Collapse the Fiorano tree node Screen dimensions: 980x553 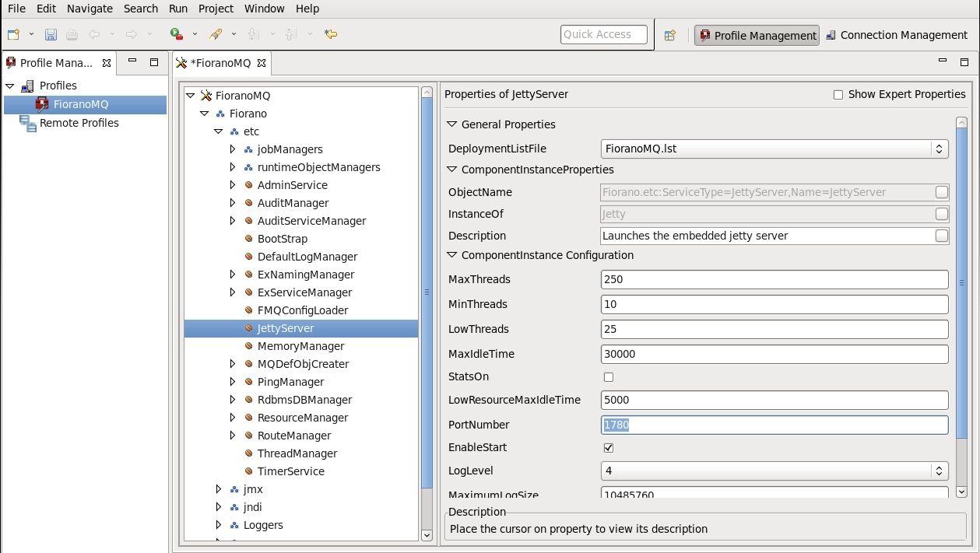[204, 114]
